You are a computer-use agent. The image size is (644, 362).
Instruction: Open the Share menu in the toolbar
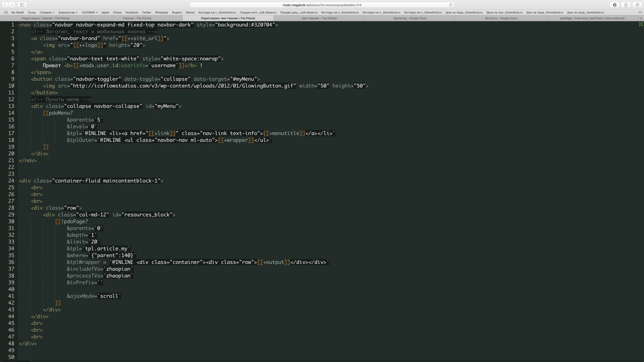pyautogui.click(x=626, y=5)
